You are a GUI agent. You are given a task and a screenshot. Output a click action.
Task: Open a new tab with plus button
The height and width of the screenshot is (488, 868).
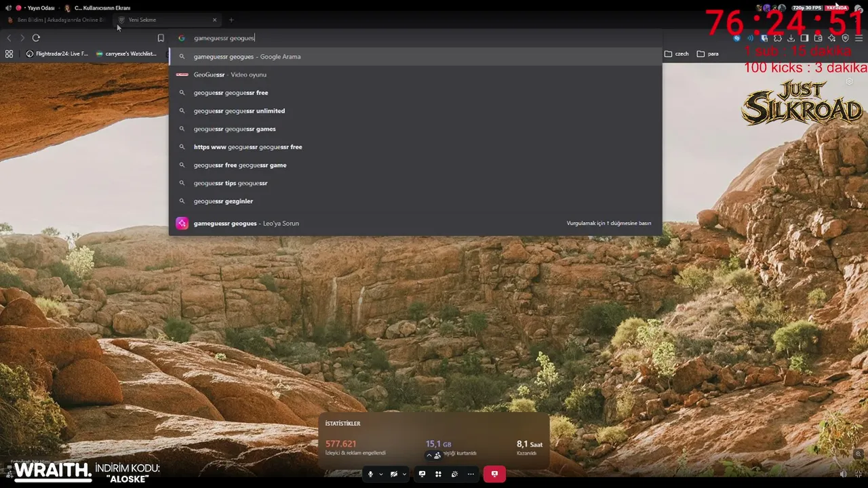pos(231,20)
